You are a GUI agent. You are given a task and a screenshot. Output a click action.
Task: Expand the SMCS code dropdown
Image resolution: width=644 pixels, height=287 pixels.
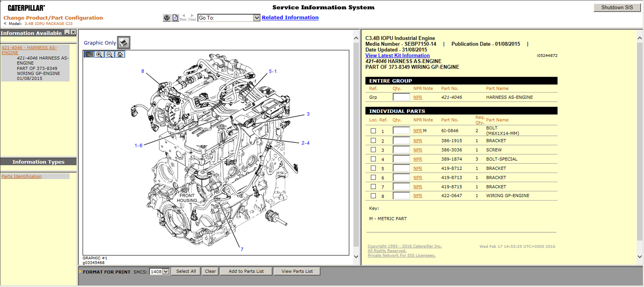[165, 271]
